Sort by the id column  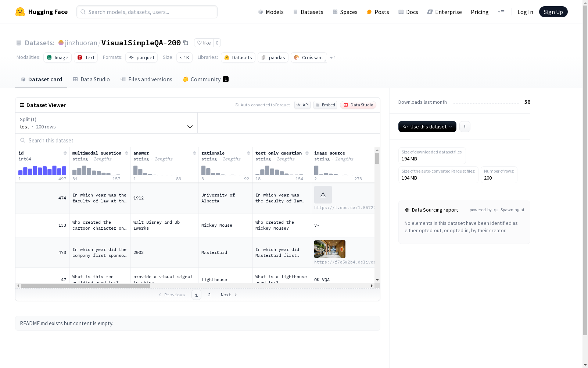click(x=65, y=153)
